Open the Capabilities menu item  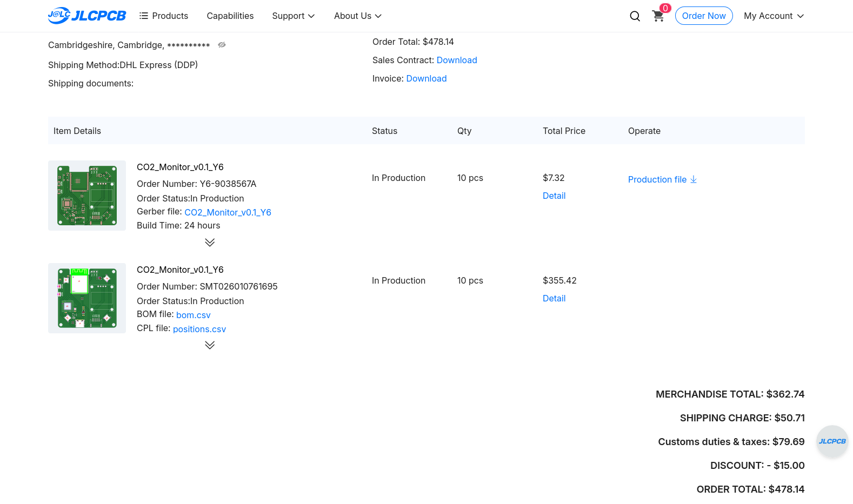click(230, 16)
